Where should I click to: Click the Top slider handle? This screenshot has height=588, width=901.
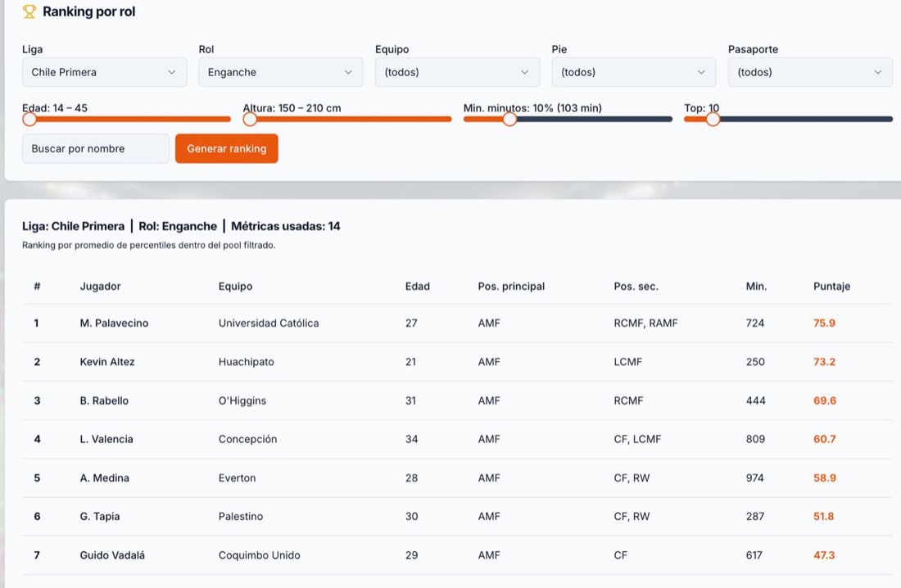click(x=713, y=119)
